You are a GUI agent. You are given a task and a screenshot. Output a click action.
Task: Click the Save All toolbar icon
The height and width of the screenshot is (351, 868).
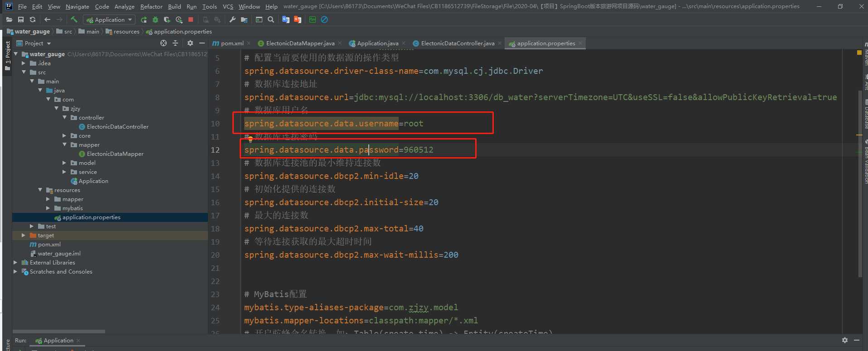pos(21,19)
